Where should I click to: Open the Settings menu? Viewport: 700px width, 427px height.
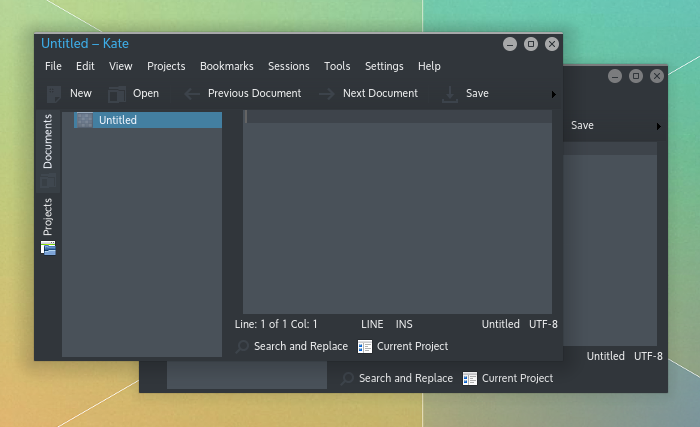[384, 66]
